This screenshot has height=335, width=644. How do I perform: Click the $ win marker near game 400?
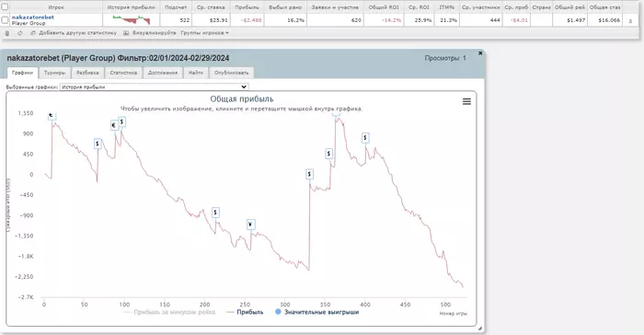tap(365, 138)
